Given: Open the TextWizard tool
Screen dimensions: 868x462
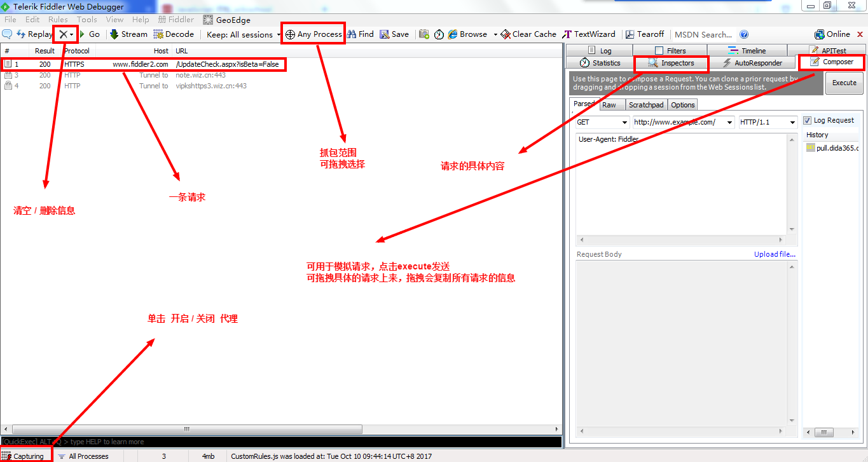Looking at the screenshot, I should [x=589, y=34].
